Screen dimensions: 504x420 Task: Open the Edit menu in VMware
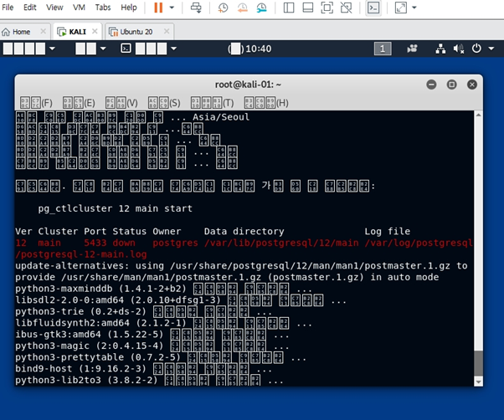coord(29,8)
